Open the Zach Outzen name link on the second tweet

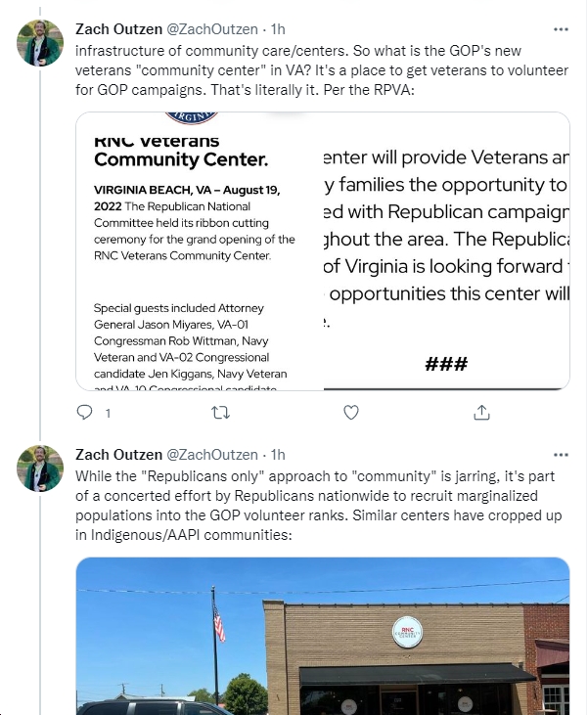[x=118, y=455]
